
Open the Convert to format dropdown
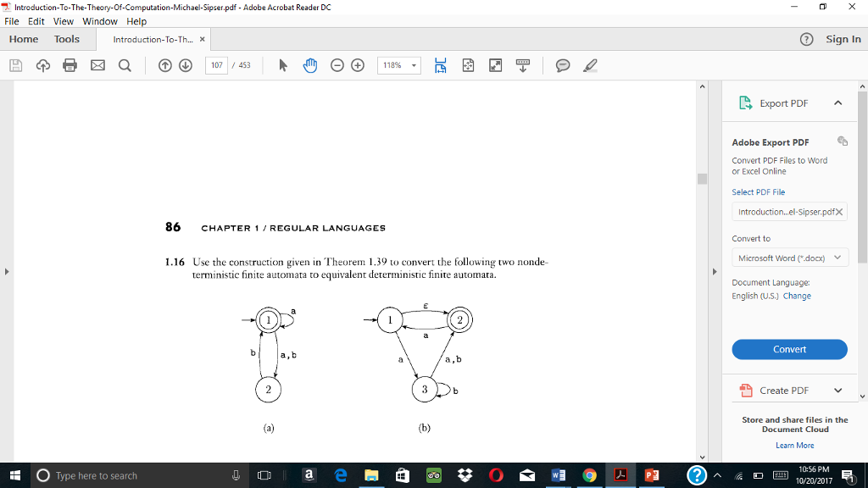click(x=789, y=258)
